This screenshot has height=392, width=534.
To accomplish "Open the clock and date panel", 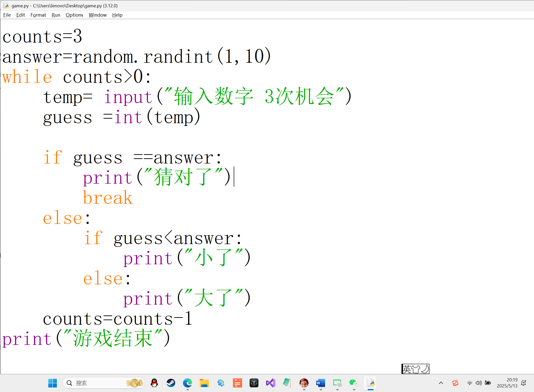I will tap(507, 383).
